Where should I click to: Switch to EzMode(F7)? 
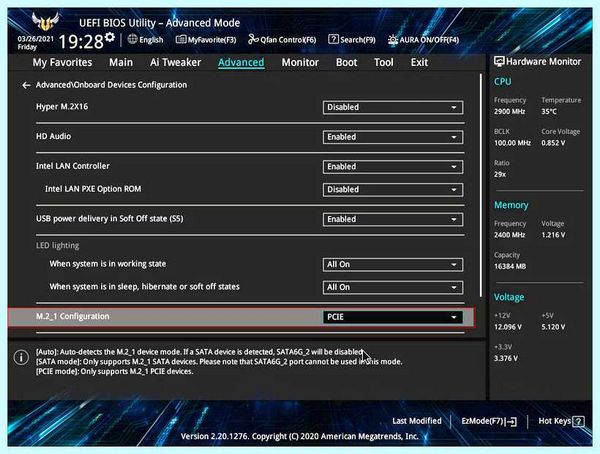pos(489,421)
